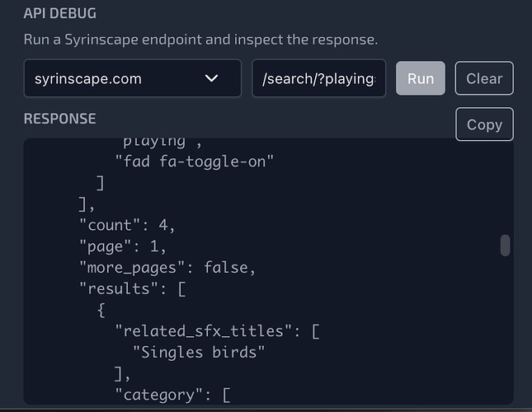Viewport: 532px width, 412px height.
Task: Click the "fad fa-toggle-on" string
Action: (x=195, y=162)
